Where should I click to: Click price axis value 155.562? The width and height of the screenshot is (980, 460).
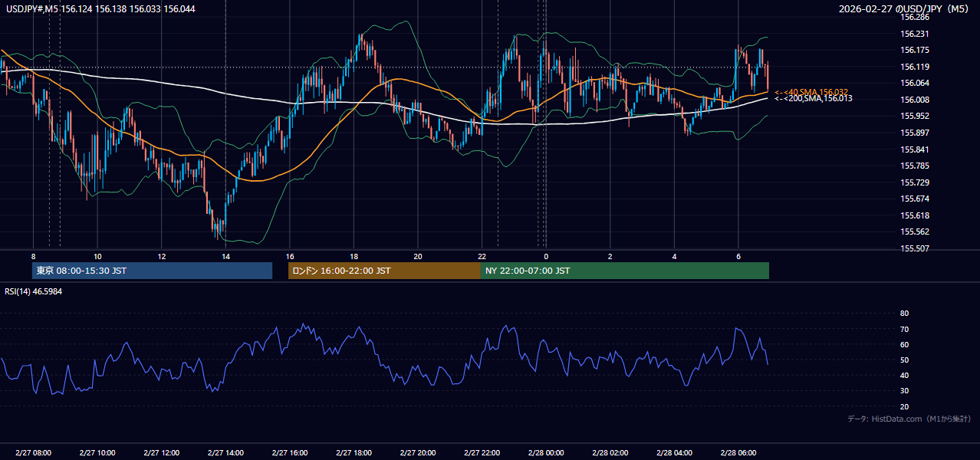coord(915,232)
